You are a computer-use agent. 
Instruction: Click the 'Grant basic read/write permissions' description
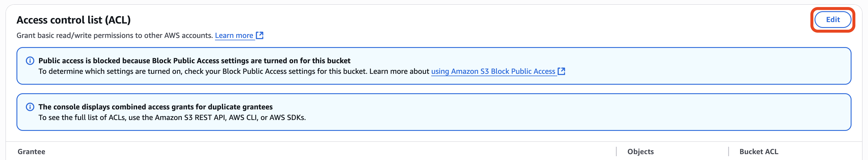tap(115, 36)
